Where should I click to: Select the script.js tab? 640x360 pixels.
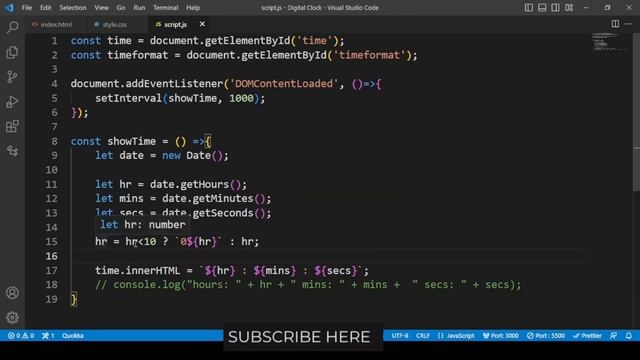pyautogui.click(x=171, y=24)
